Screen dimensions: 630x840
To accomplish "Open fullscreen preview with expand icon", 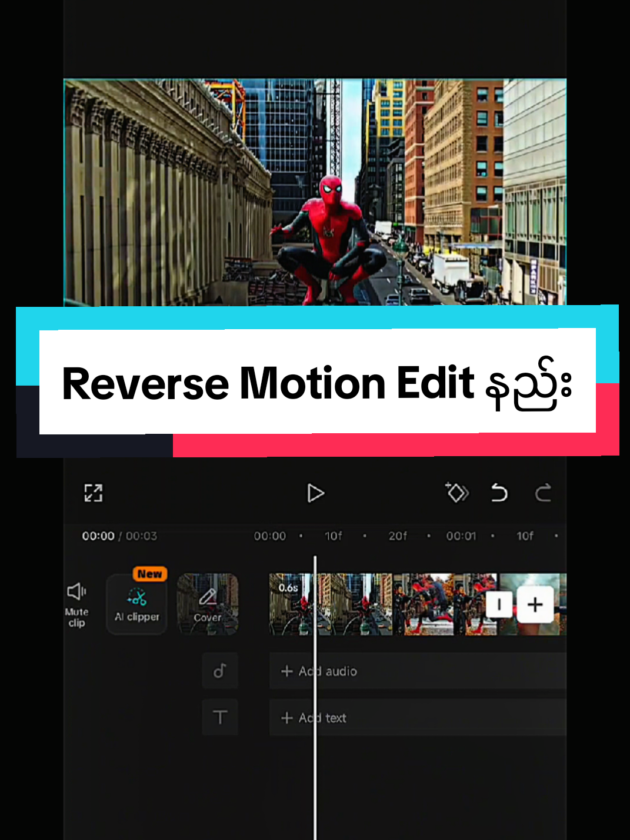I will (x=94, y=493).
